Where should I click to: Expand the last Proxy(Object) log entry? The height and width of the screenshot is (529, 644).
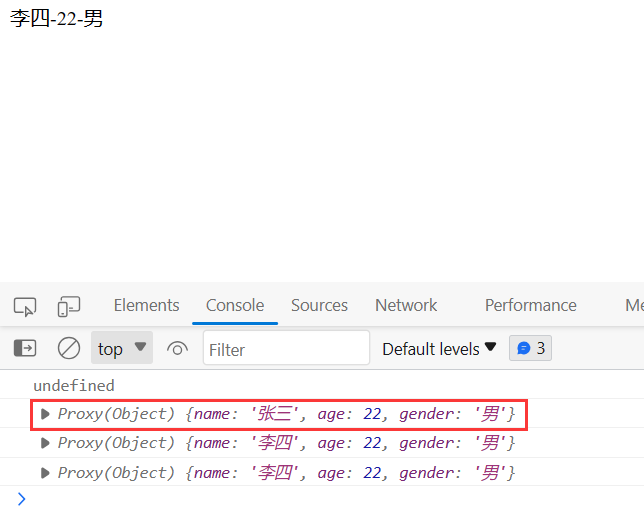coord(45,473)
